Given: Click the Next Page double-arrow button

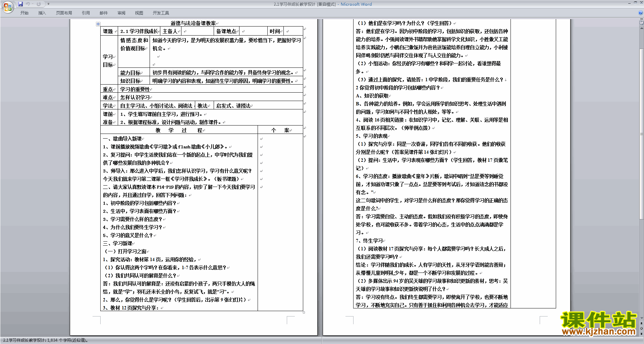Looking at the screenshot, I should coord(642,334).
